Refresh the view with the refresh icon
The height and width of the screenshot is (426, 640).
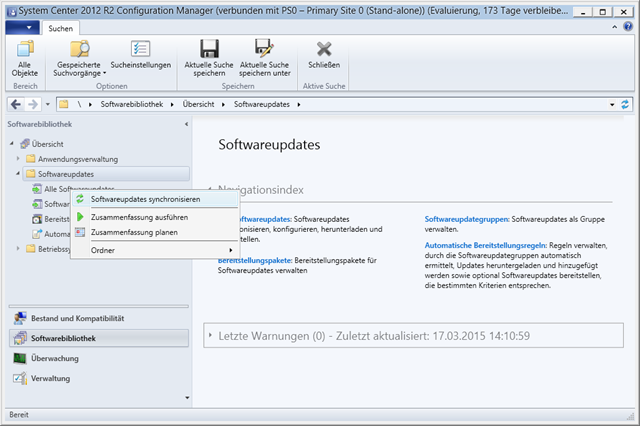(625, 104)
